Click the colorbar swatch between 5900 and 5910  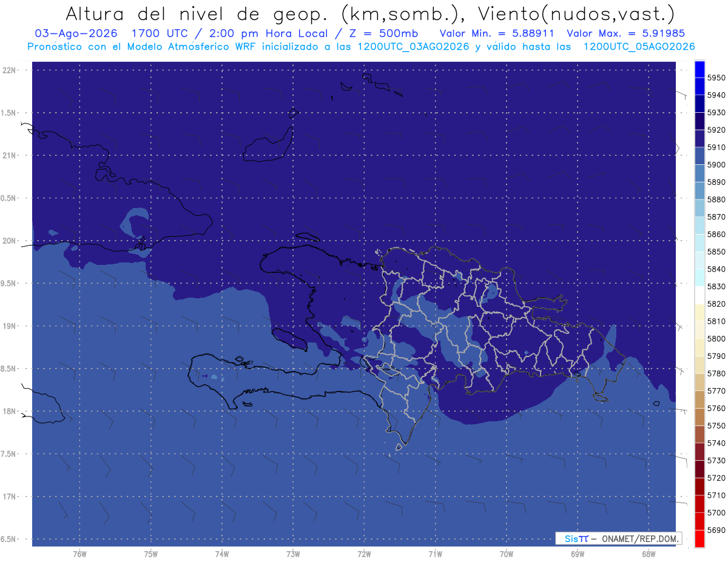699,156
